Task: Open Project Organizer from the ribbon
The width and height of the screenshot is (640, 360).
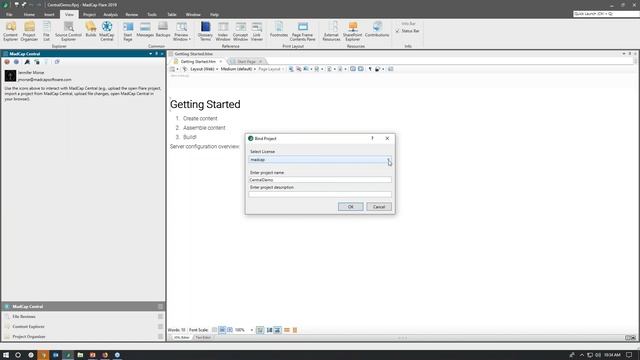Action: tap(29, 31)
